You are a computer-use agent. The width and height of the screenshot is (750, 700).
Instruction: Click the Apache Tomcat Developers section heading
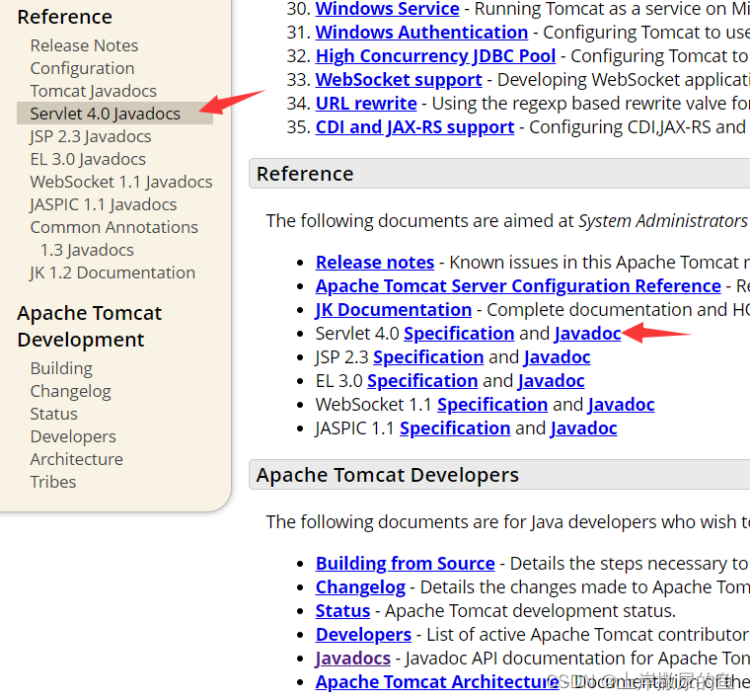388,475
